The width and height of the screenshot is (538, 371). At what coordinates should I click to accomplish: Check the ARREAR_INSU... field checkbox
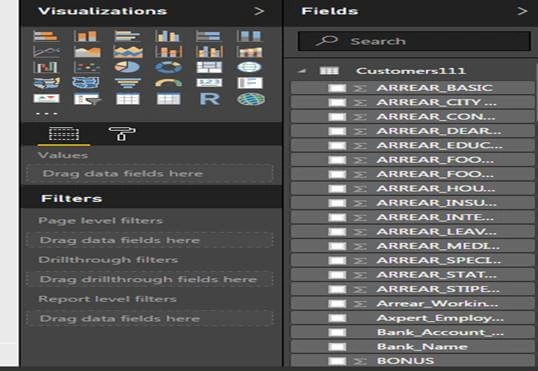[x=337, y=203]
